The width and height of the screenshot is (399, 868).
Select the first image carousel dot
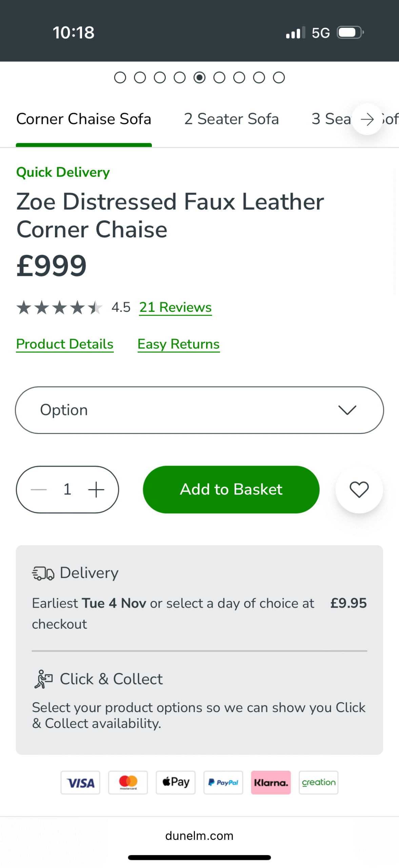[x=120, y=78]
